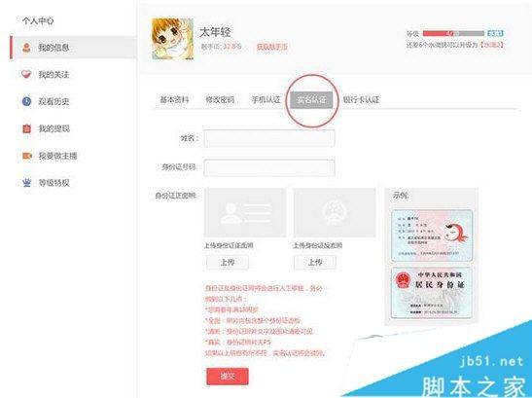The image size is (532, 398).
Task: Click the orange person icon beside 我的信息
Action: point(26,48)
